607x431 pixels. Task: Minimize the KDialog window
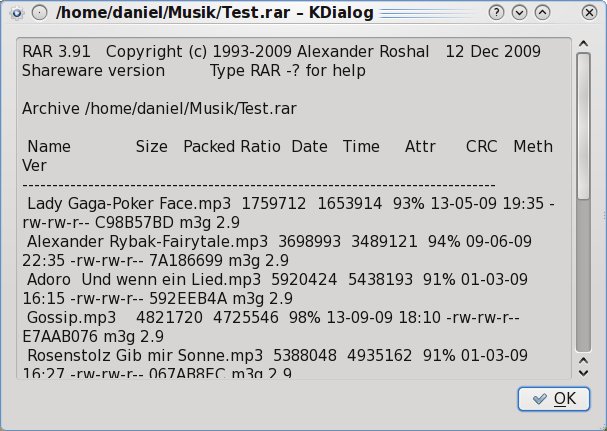[519, 13]
